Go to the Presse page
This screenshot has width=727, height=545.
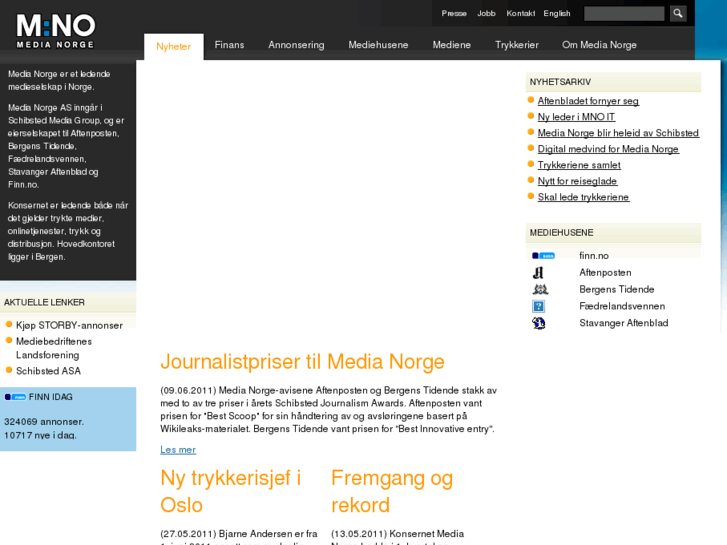(x=454, y=13)
